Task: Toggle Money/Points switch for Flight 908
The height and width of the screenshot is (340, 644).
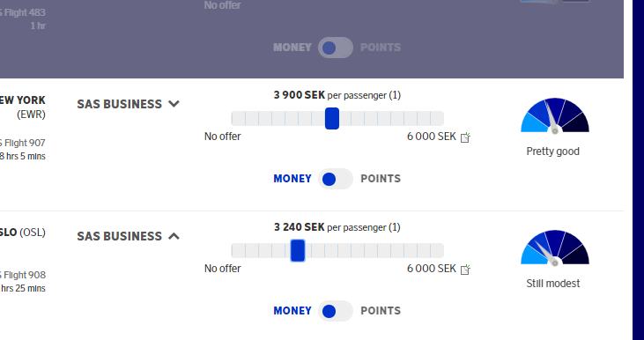Action: point(336,311)
